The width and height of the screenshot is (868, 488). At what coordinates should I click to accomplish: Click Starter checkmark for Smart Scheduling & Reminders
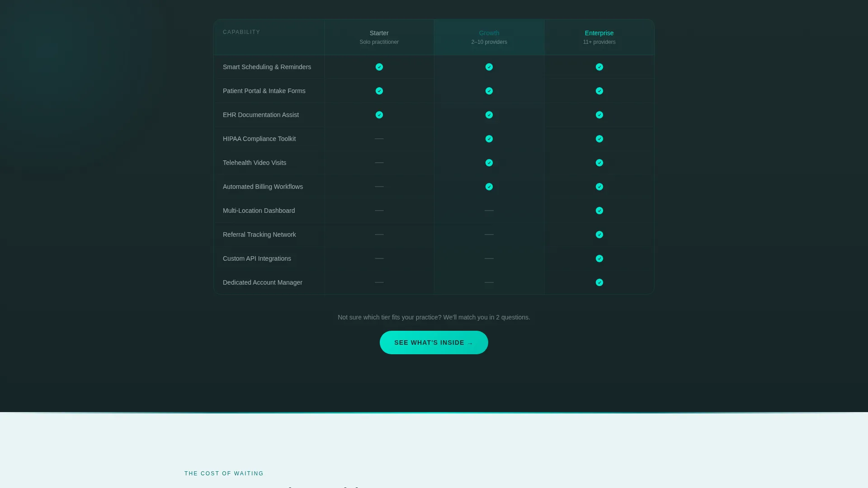click(379, 67)
